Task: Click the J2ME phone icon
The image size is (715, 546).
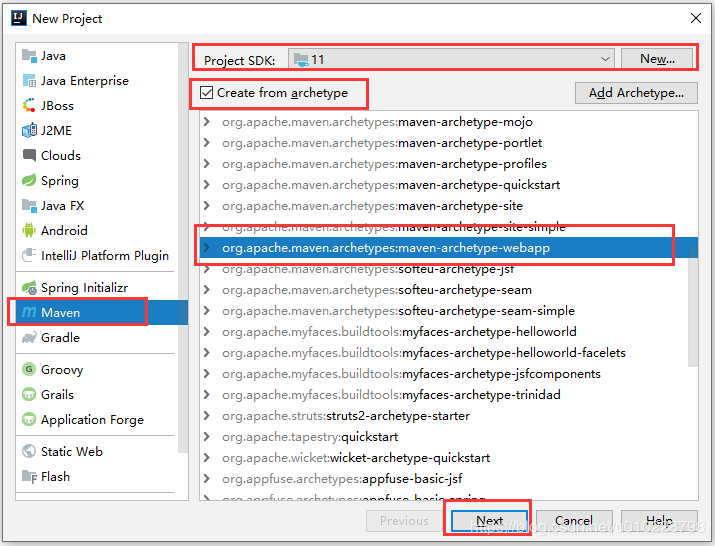Action: coord(29,131)
